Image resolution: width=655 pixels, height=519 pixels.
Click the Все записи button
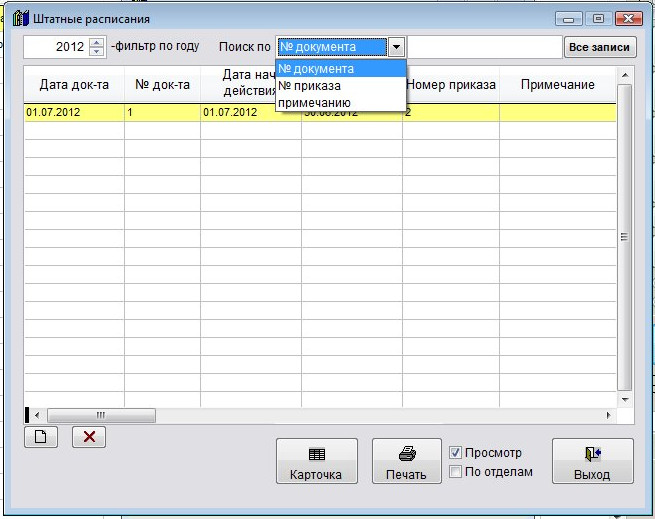pyautogui.click(x=599, y=47)
